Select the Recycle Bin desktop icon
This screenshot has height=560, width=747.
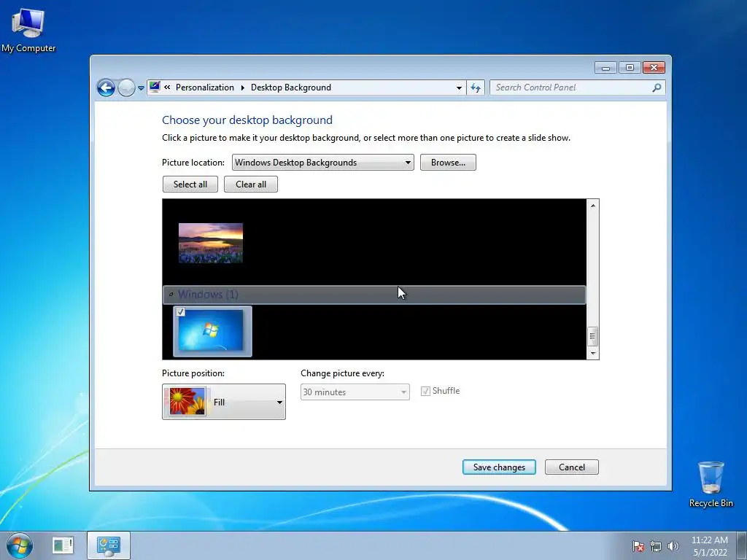pos(711,484)
